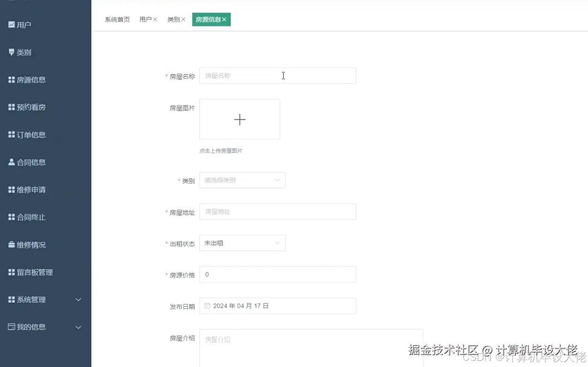This screenshot has height=367, width=588.
Task: Close the 类别 tab
Action: tap(183, 19)
